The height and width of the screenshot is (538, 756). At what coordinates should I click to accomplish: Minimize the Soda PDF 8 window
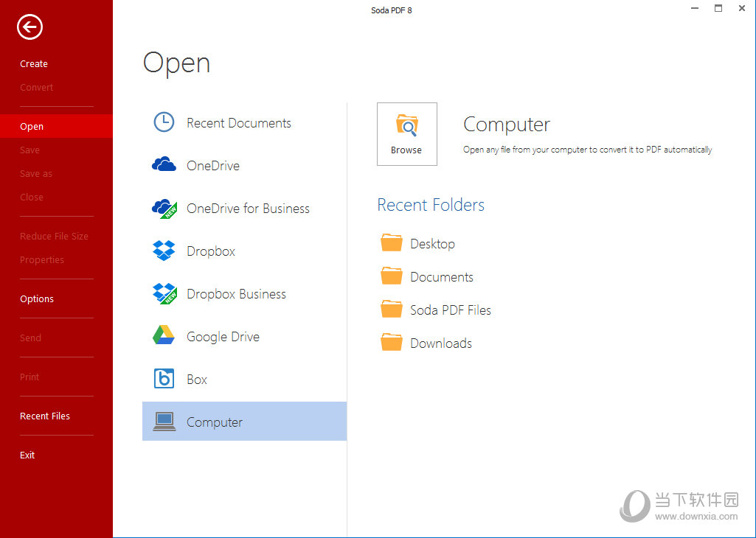(x=695, y=8)
